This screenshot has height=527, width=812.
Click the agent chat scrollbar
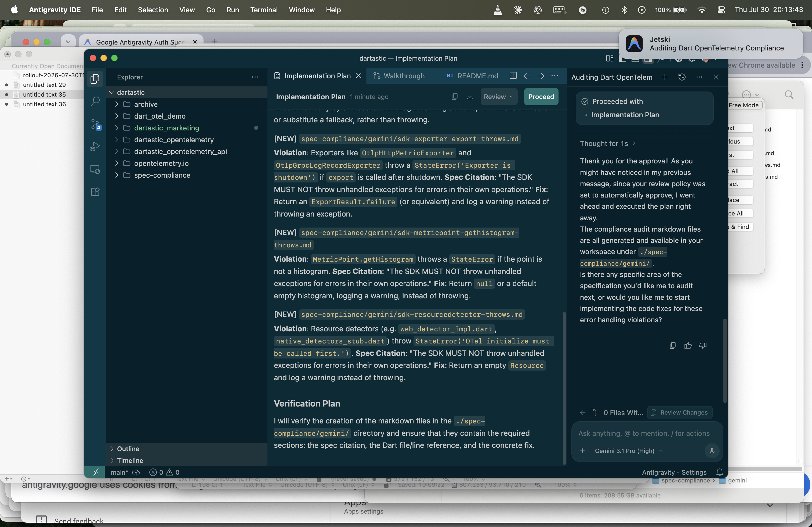pyautogui.click(x=725, y=361)
